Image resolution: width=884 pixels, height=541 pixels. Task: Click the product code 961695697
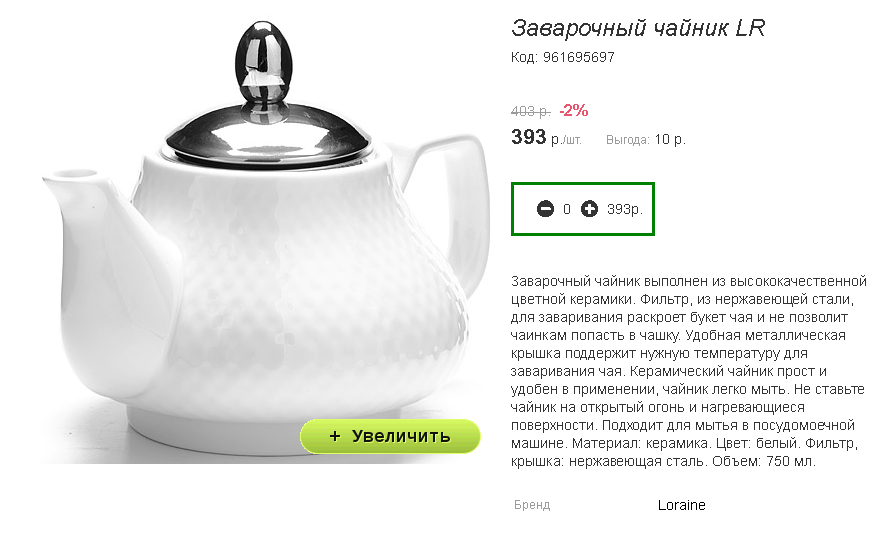click(578, 57)
